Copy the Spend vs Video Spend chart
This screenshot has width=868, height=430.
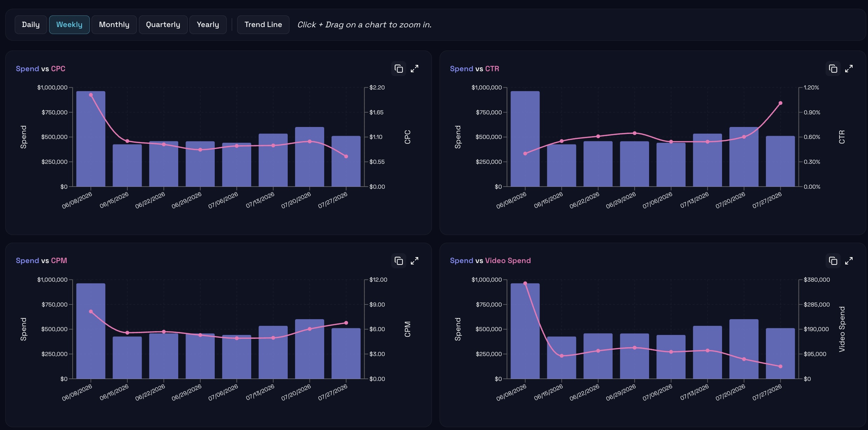[x=833, y=261]
